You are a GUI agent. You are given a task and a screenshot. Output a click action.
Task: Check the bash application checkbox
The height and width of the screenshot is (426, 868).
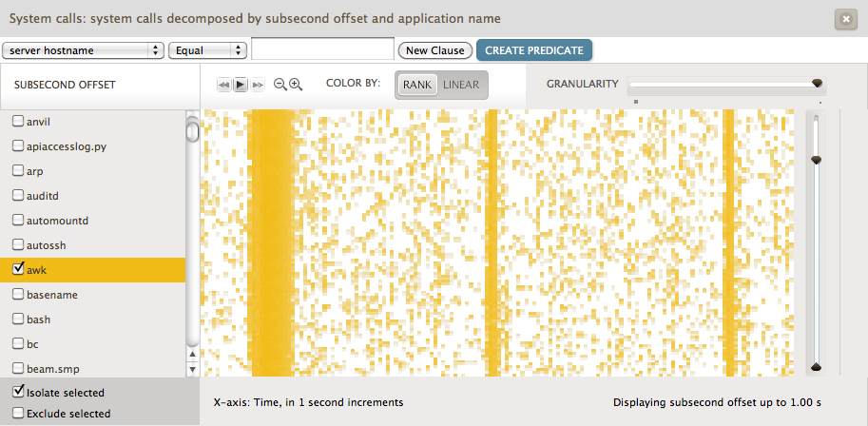click(18, 319)
